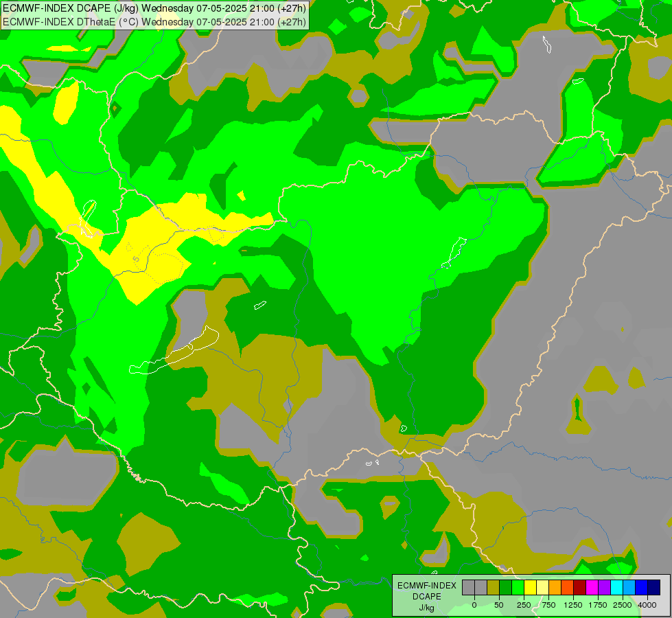Click the DCAPE title line at top
672x618 pixels.
154,8
